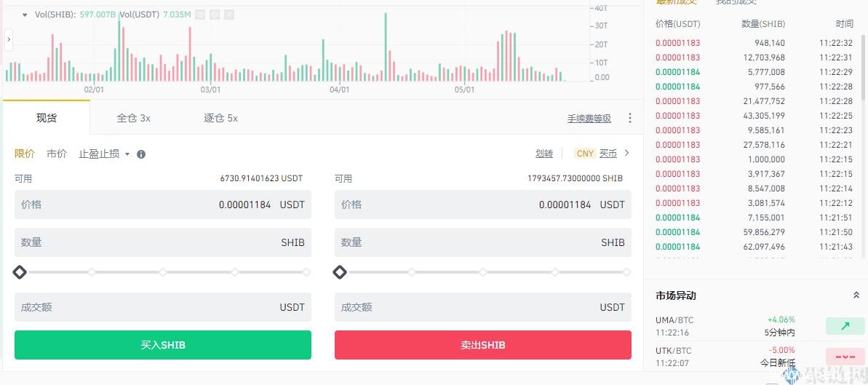Collapse the 市场异动 panel with double chevron
This screenshot has width=868, height=385.
coord(856,295)
